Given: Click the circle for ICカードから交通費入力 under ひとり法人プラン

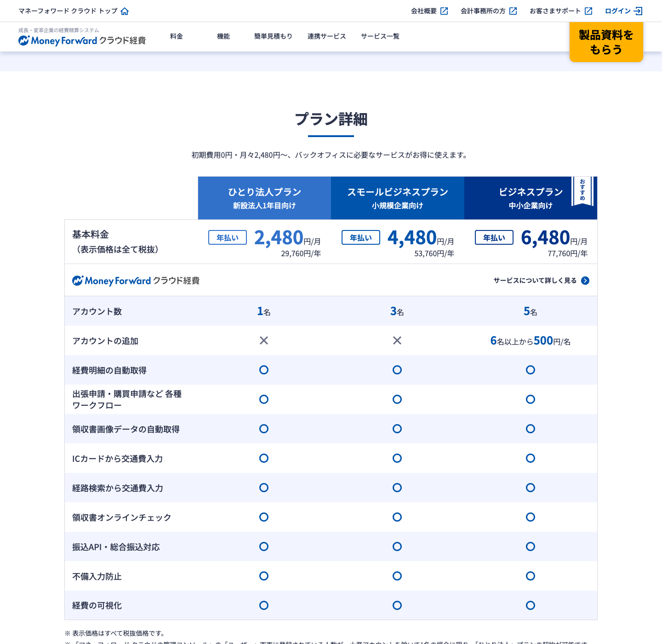Looking at the screenshot, I should [x=264, y=458].
